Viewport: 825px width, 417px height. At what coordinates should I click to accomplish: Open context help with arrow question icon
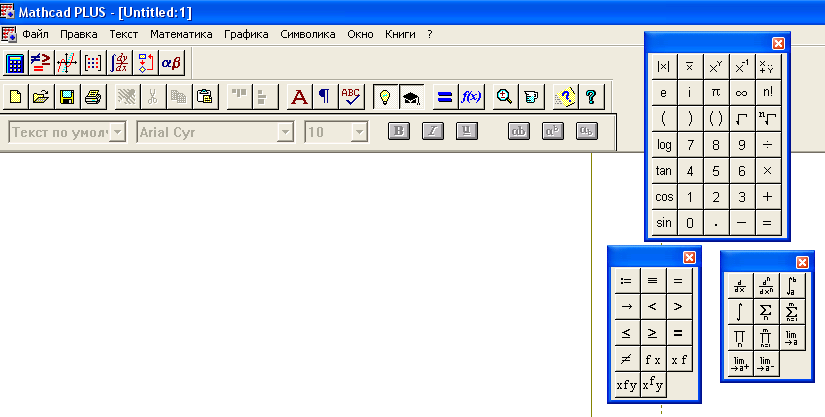565,97
